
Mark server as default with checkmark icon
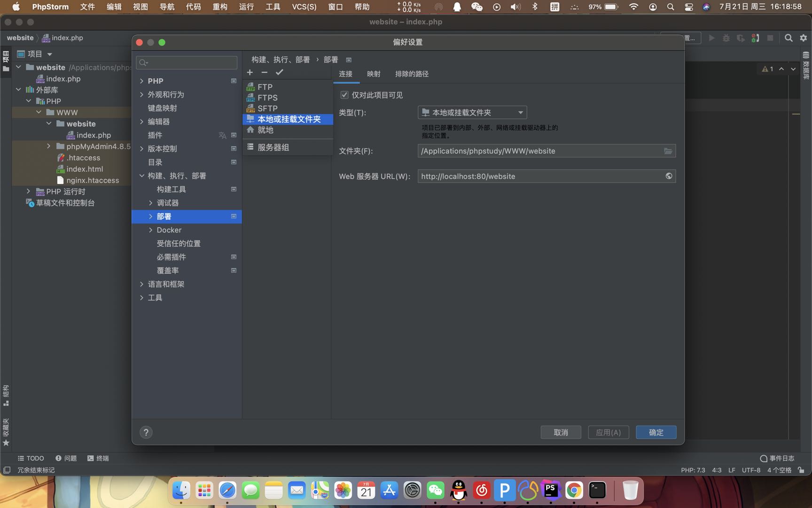280,72
